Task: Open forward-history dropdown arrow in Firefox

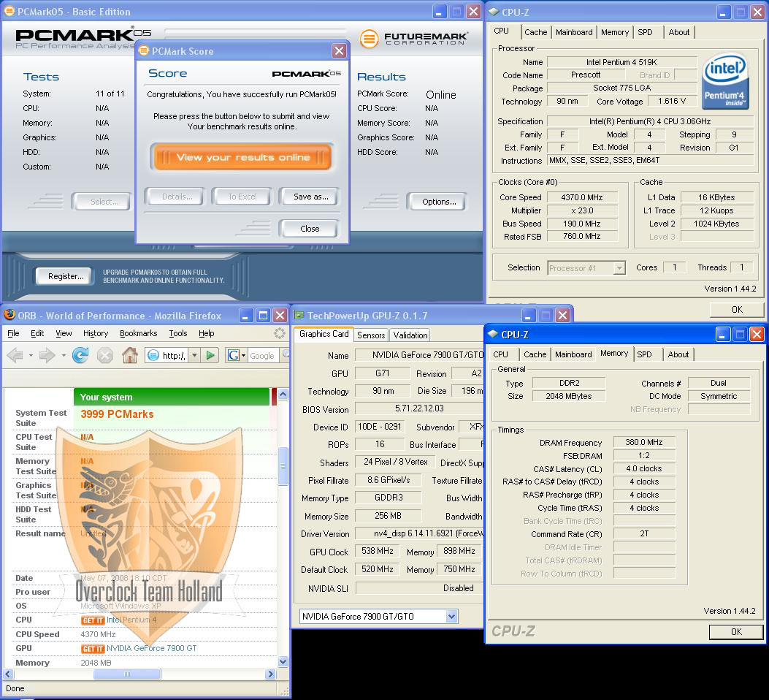Action: click(x=64, y=355)
